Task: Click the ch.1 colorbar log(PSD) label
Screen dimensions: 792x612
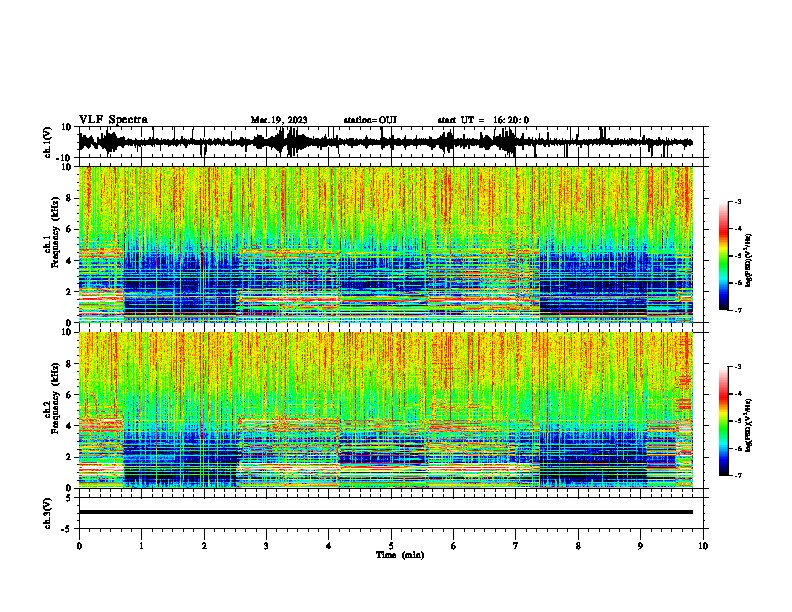Action: click(x=749, y=261)
